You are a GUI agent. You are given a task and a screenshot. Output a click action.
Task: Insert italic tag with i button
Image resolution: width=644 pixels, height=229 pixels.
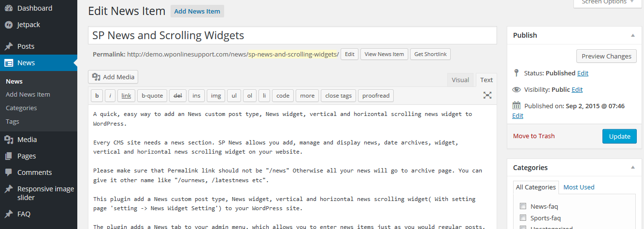point(110,96)
